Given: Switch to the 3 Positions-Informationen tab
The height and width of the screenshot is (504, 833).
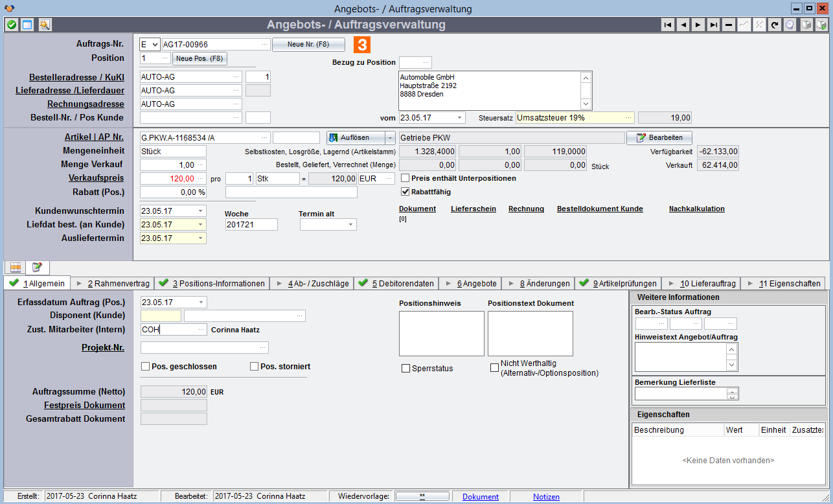Looking at the screenshot, I should (x=212, y=283).
